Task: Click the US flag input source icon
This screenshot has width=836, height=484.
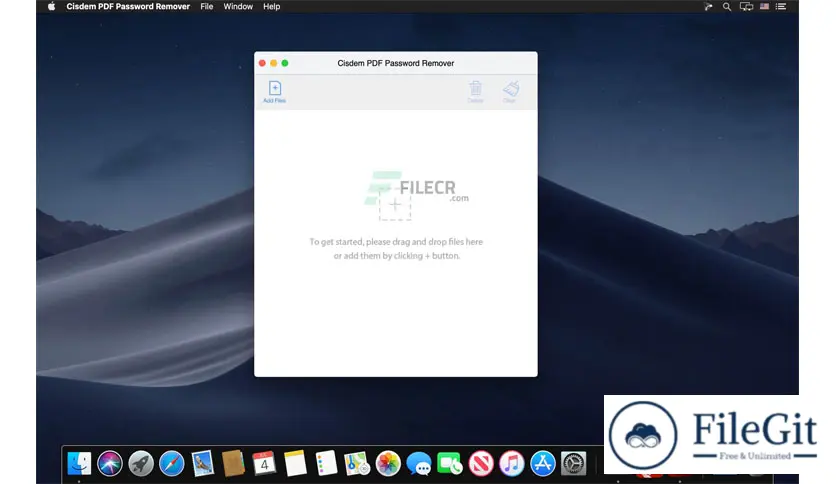Action: pyautogui.click(x=765, y=6)
